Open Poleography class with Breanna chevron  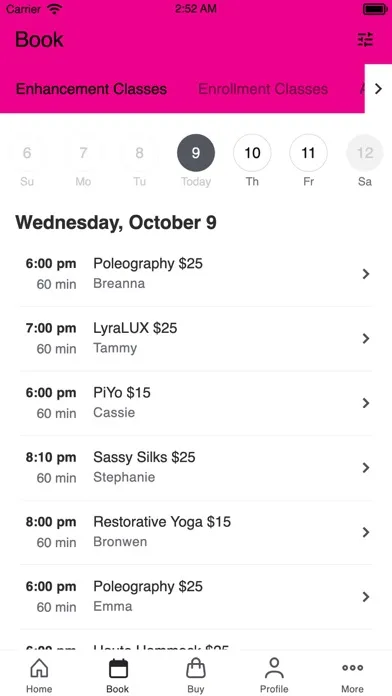coord(366,274)
